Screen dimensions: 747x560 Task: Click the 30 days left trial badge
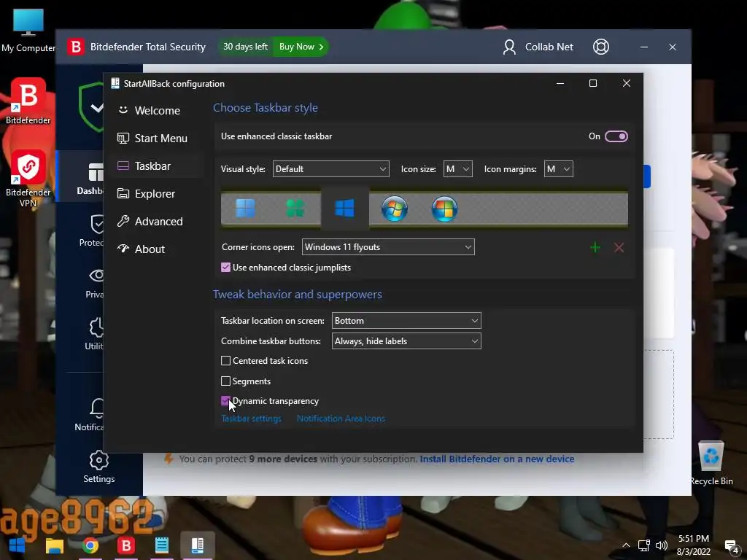point(245,47)
